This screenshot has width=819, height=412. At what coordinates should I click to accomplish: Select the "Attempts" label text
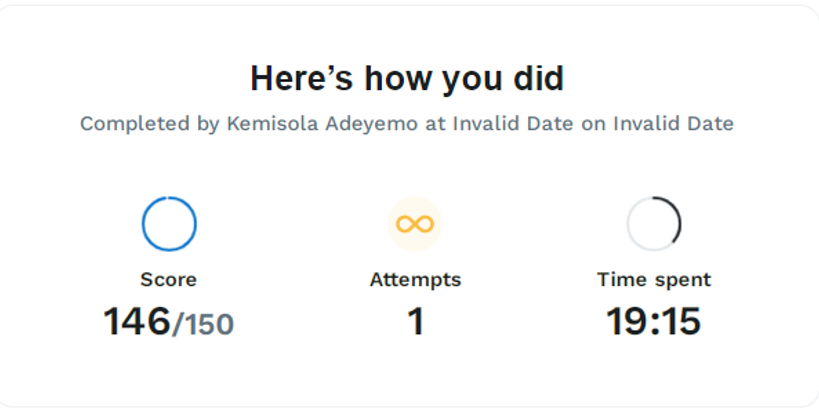(415, 280)
